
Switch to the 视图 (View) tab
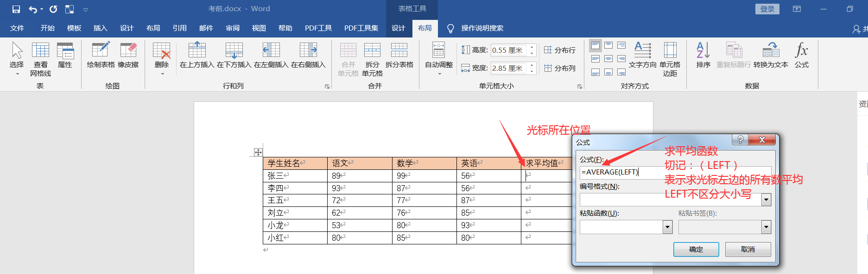[259, 28]
